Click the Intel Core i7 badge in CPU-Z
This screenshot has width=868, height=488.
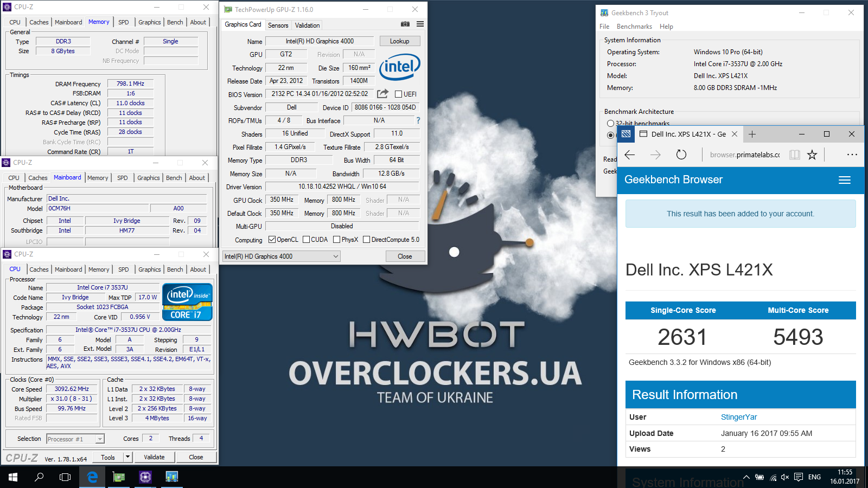[187, 302]
